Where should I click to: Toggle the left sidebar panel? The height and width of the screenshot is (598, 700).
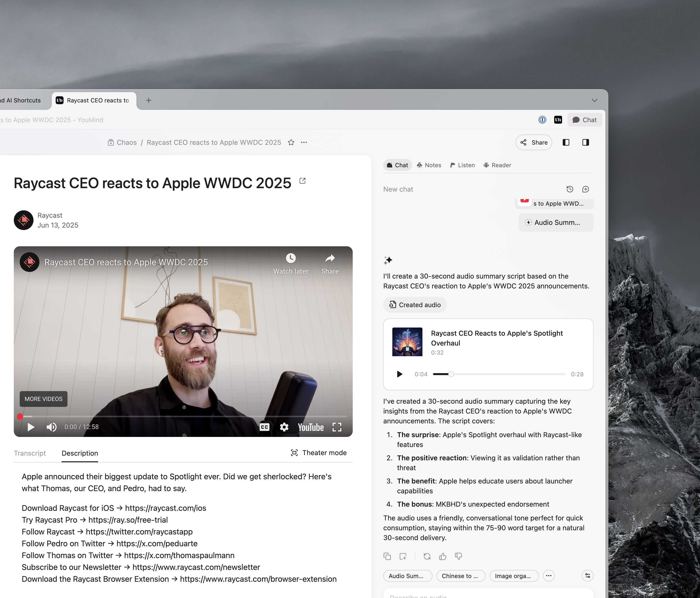coord(566,143)
